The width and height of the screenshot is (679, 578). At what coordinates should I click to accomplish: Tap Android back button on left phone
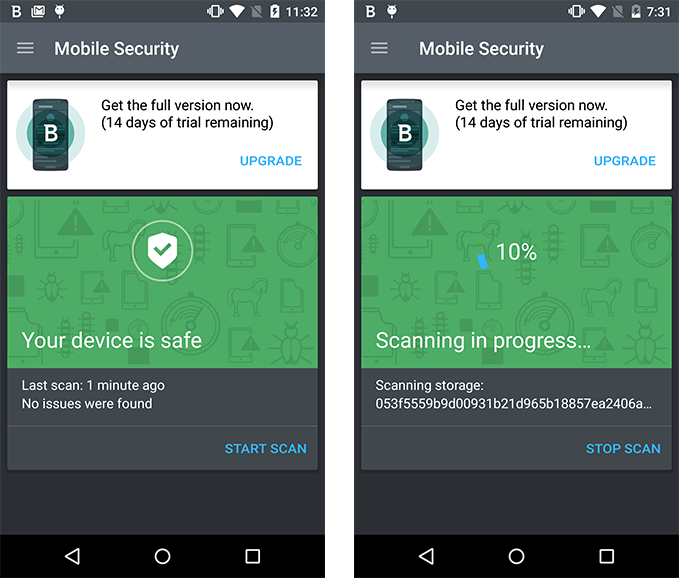(x=72, y=556)
